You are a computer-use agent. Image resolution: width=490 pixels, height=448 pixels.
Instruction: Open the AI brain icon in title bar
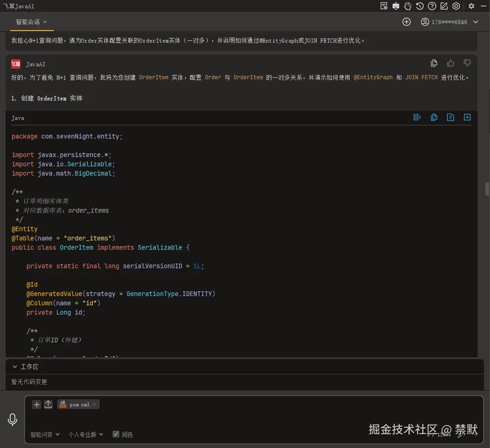408,6
